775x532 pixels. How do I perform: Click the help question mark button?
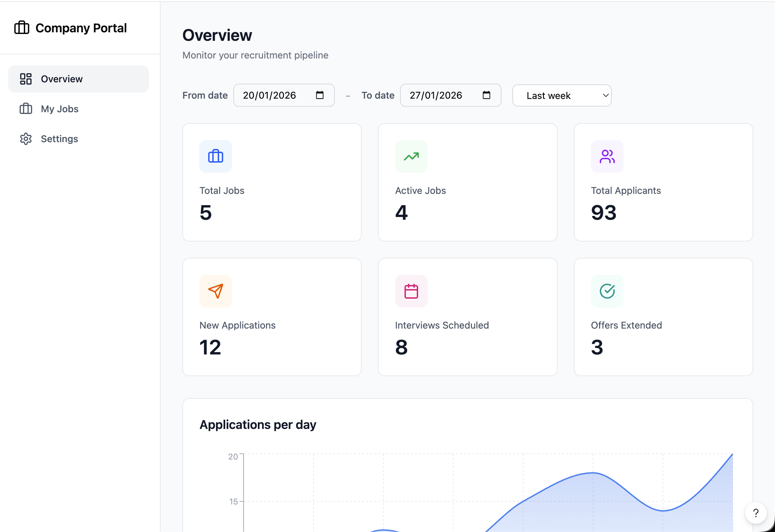tap(756, 513)
